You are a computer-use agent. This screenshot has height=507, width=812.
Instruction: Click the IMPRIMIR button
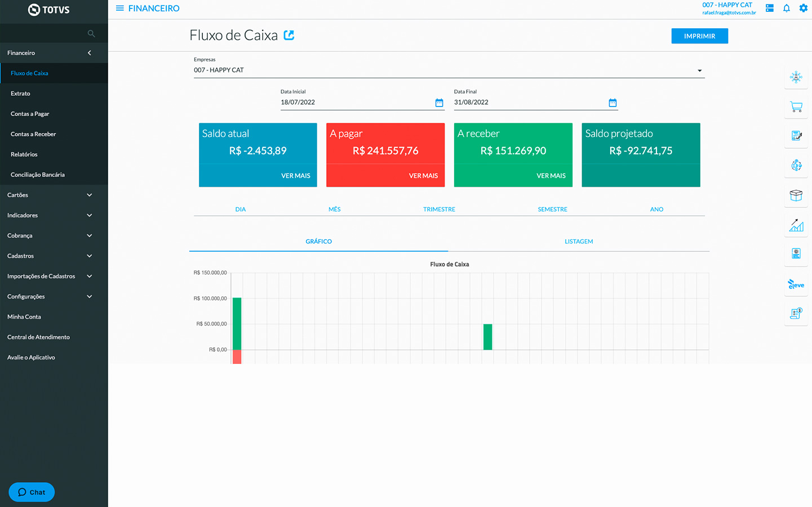click(699, 36)
